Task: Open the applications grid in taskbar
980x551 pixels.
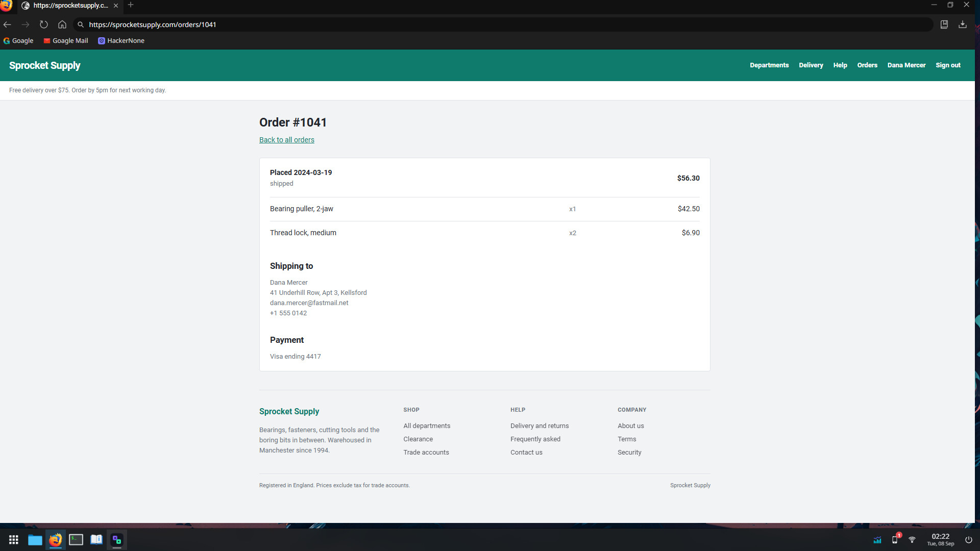Action: pos(14,540)
